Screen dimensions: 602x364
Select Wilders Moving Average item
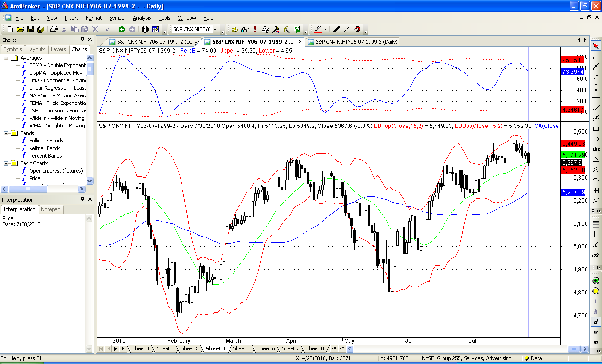[57, 118]
